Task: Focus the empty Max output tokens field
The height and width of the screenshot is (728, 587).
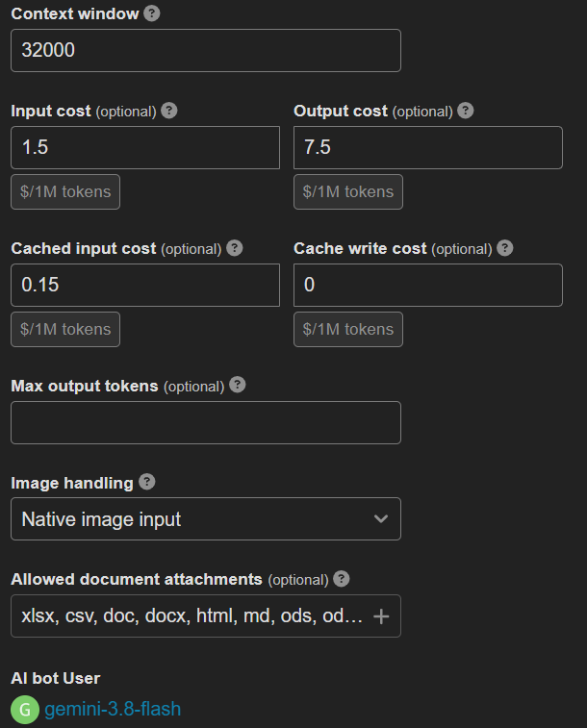Action: 206,423
